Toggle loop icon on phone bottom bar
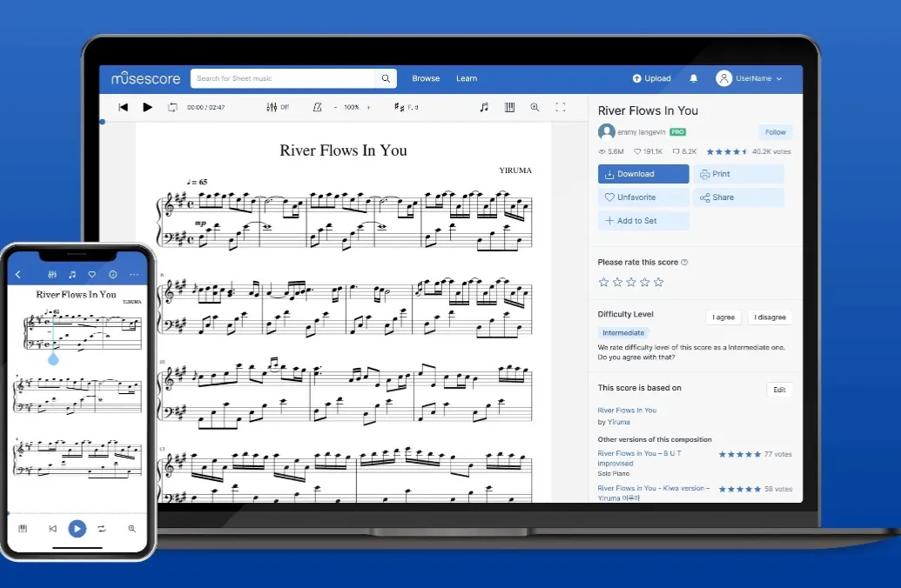 pos(102,528)
